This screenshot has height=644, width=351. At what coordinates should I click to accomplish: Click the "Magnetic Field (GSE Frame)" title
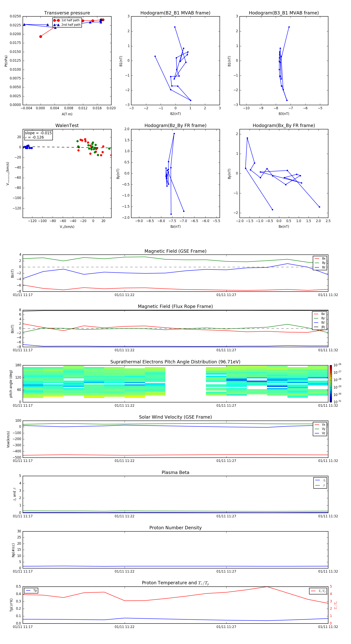[175, 251]
